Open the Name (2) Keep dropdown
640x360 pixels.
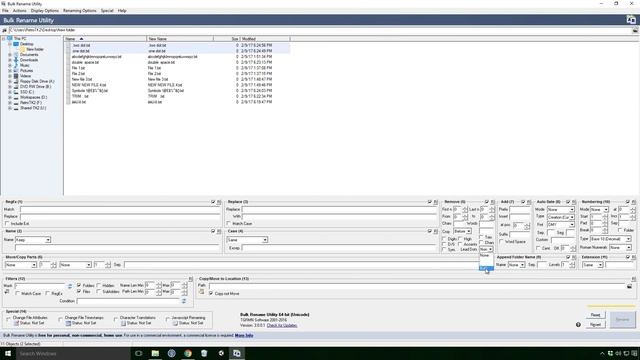(x=33, y=240)
